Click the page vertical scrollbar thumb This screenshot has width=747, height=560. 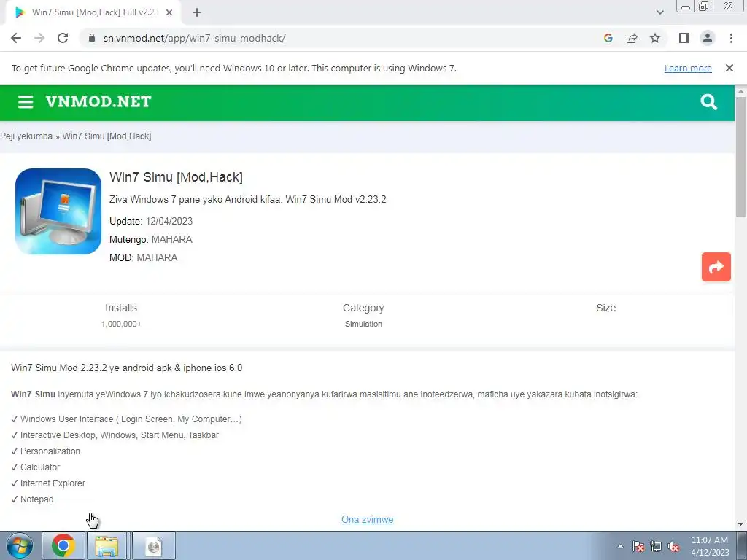point(741,157)
